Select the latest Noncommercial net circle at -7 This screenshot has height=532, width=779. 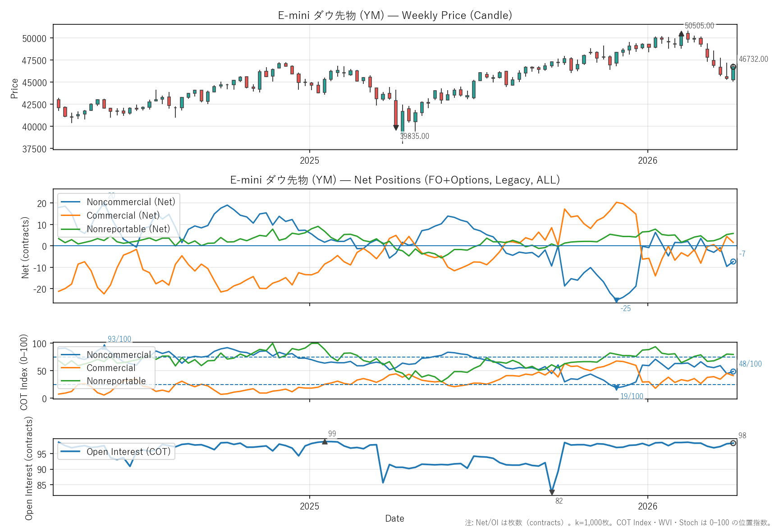pos(733,261)
